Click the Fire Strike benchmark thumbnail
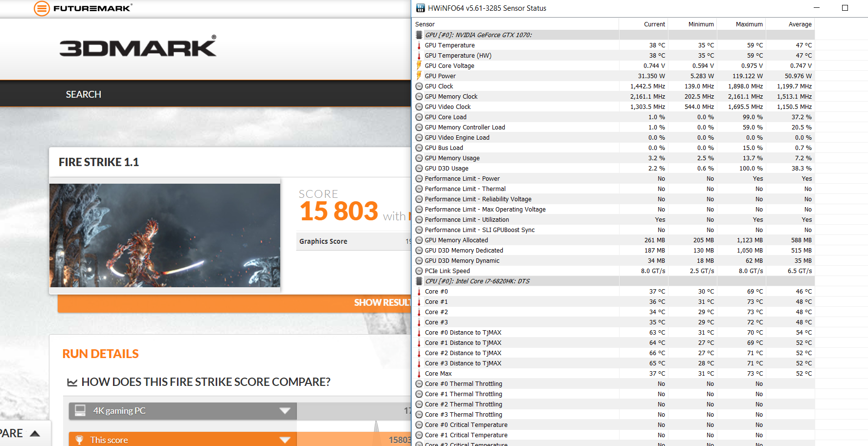 165,235
